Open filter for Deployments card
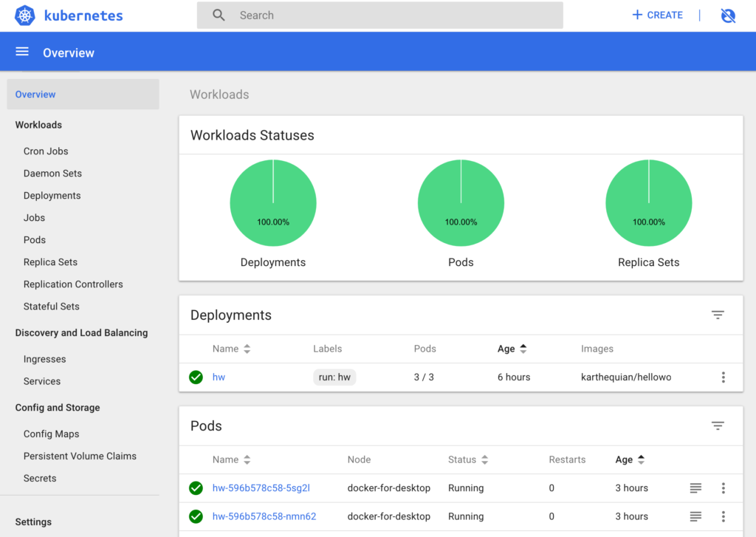Viewport: 756px width, 537px height. (718, 315)
